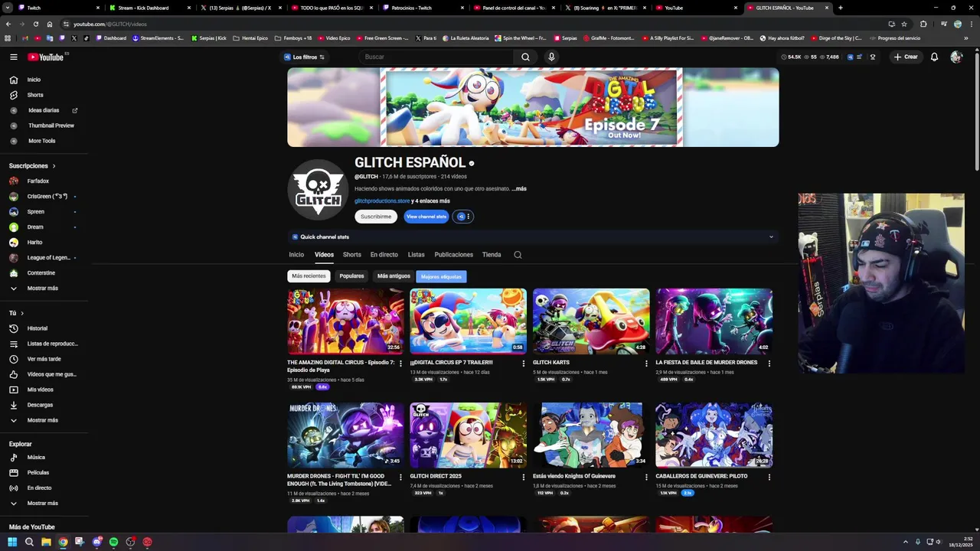Open the Suscripciones section chevron

(x=54, y=166)
